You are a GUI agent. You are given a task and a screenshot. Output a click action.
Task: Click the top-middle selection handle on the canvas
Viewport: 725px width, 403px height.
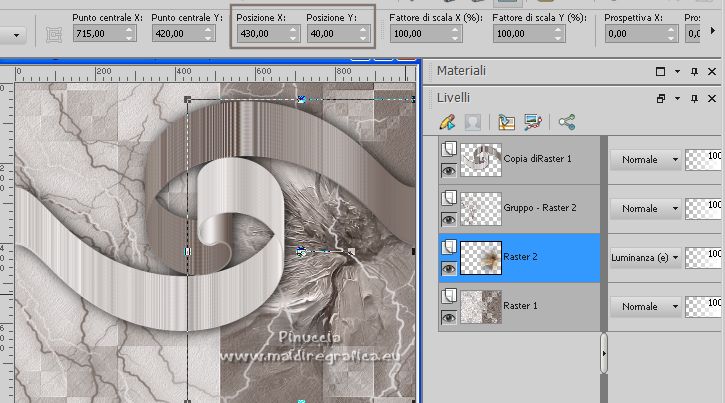coord(301,99)
